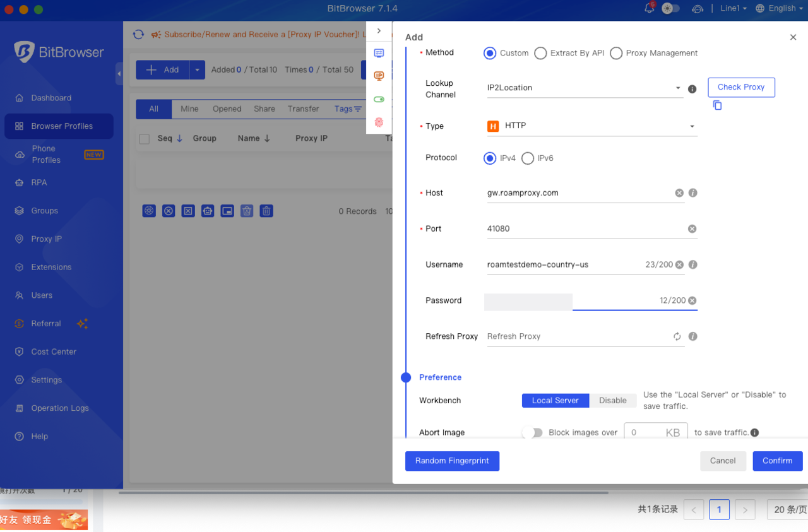Click the window layout icon in bottom toolbar

click(227, 211)
